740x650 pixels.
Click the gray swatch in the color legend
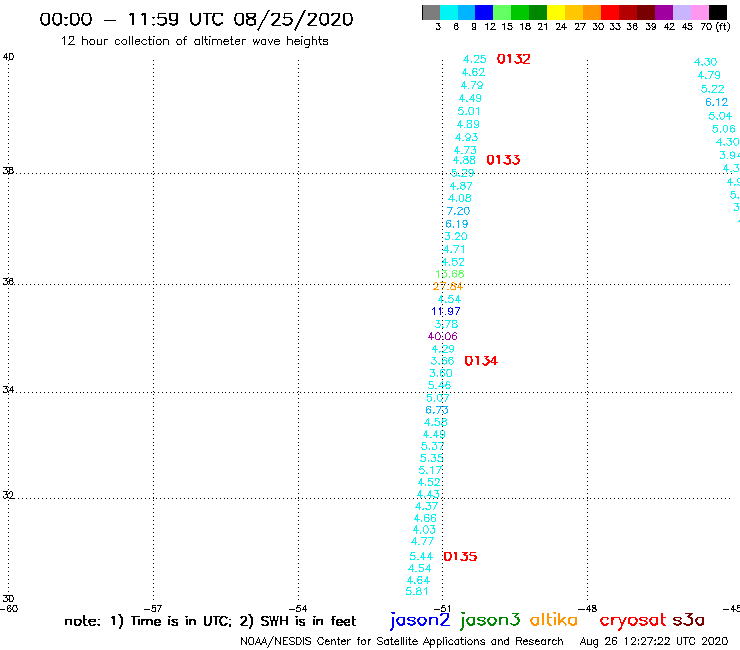[x=431, y=12]
